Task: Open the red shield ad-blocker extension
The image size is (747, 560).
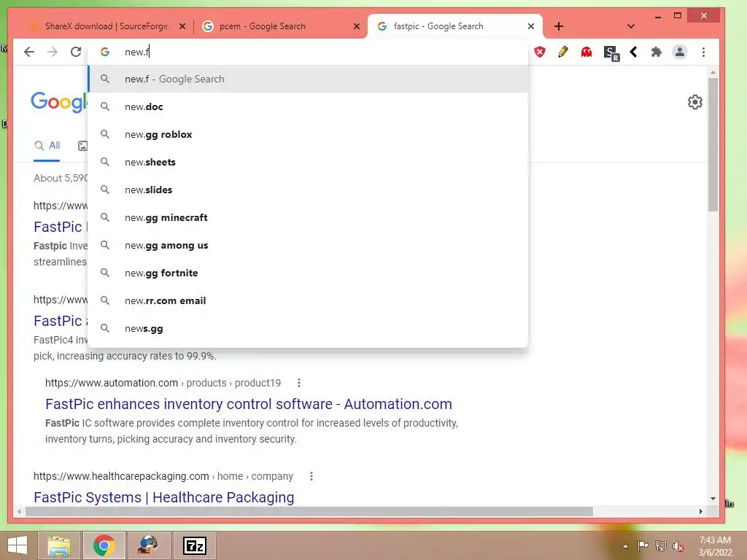Action: click(x=540, y=52)
